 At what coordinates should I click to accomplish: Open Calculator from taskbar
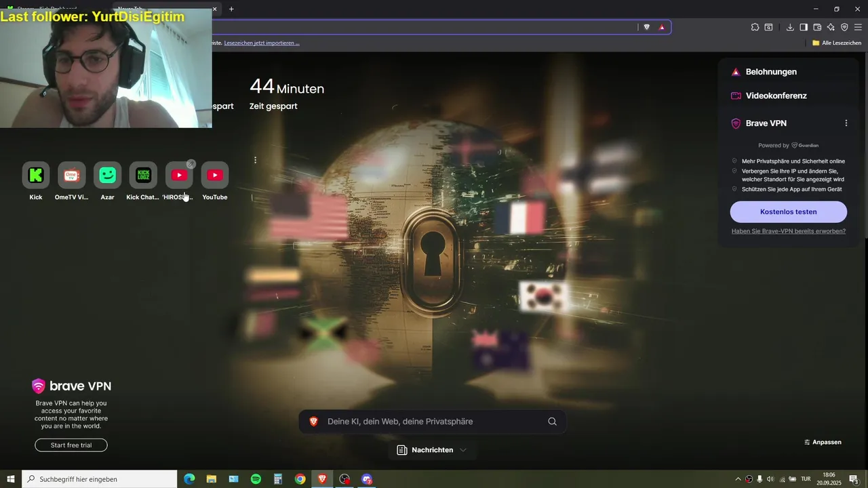coord(278,479)
